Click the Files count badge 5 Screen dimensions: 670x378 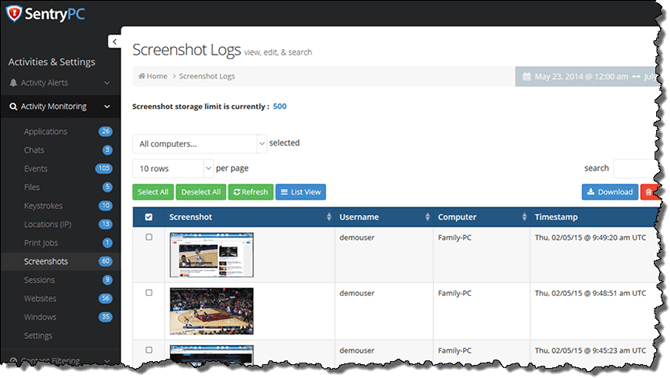(x=107, y=187)
